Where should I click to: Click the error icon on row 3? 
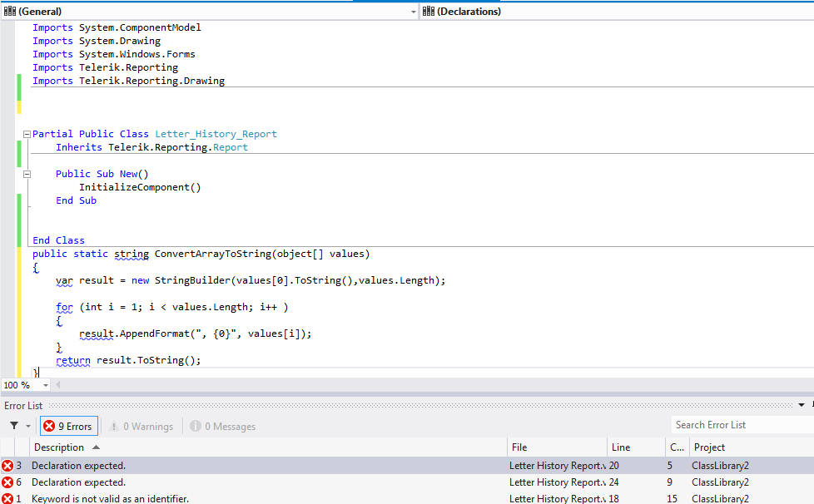[7, 466]
